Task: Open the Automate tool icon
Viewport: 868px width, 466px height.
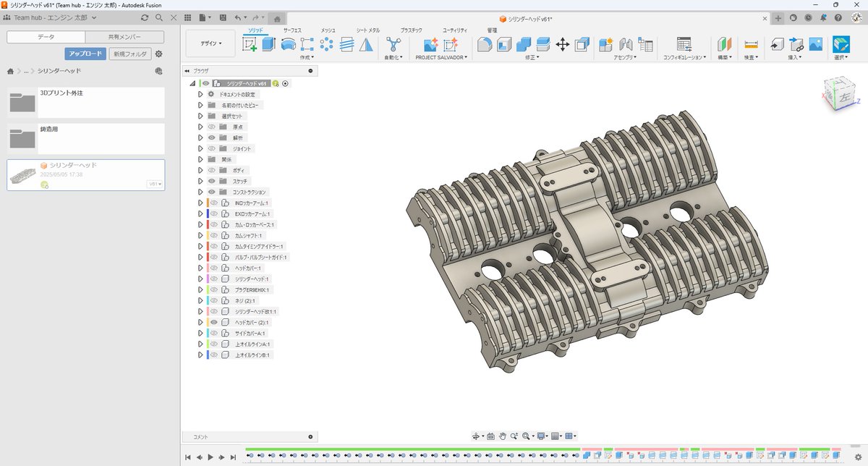Action: [393, 44]
